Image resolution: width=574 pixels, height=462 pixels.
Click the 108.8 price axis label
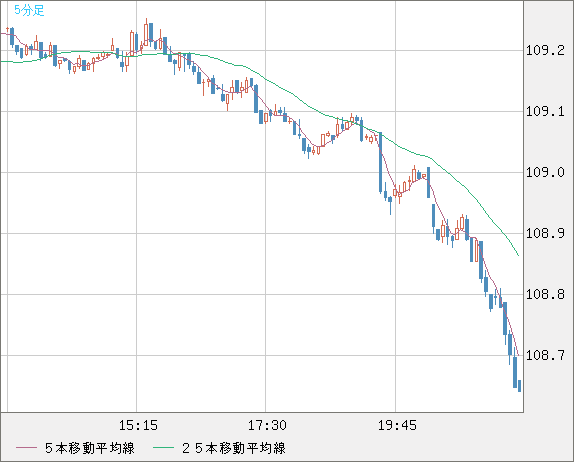pos(545,294)
